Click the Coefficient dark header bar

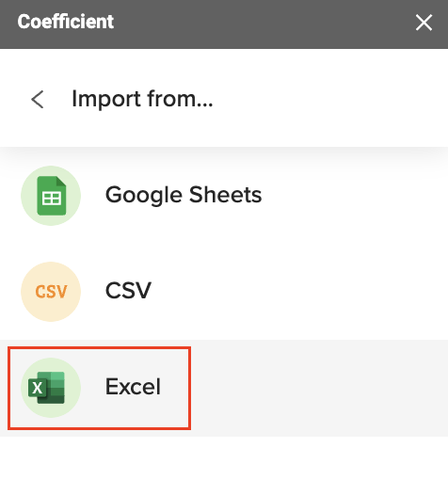click(x=224, y=24)
